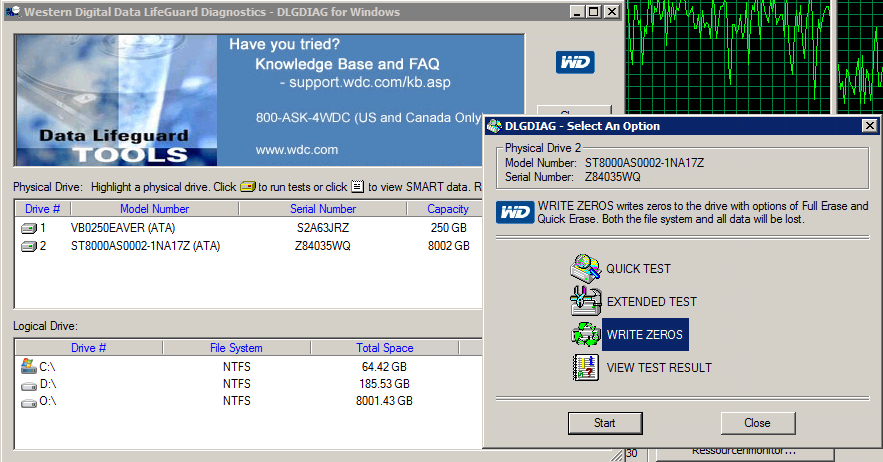Sort by Model Number column header
The width and height of the screenshot is (883, 462).
tap(154, 209)
